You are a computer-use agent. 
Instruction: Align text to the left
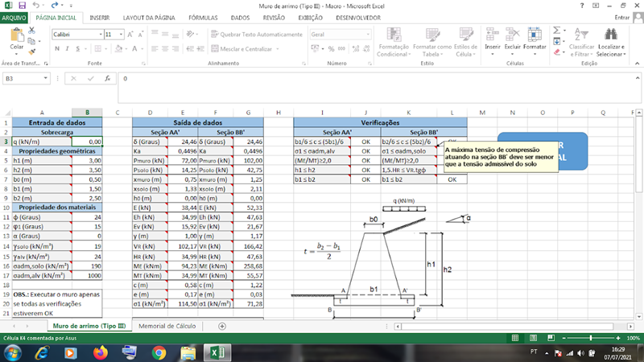[x=155, y=49]
